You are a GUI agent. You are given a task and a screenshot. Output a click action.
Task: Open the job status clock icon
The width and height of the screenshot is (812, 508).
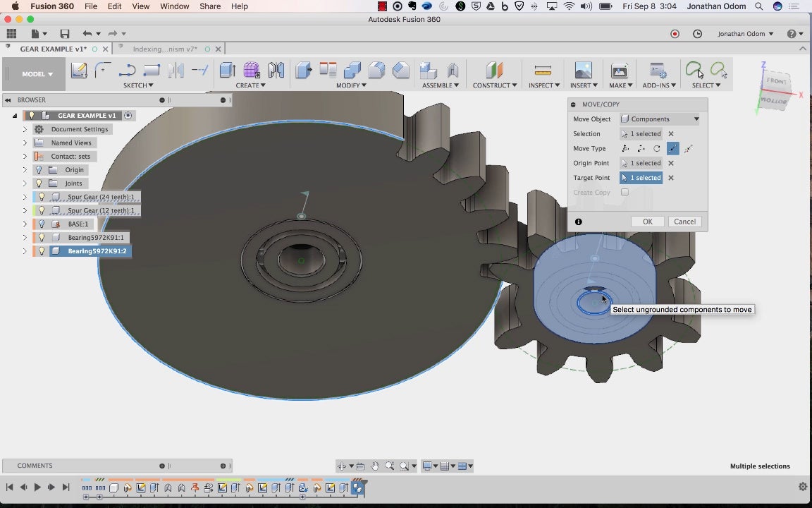697,34
